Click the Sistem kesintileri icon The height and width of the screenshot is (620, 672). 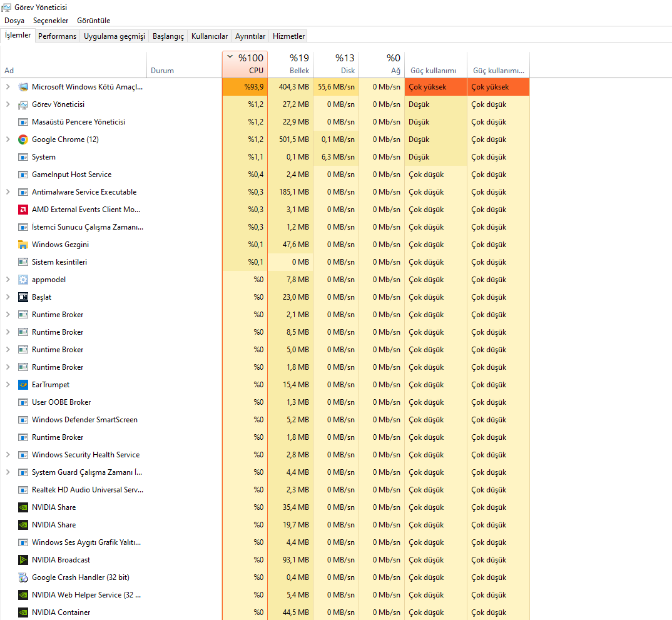[x=23, y=262]
